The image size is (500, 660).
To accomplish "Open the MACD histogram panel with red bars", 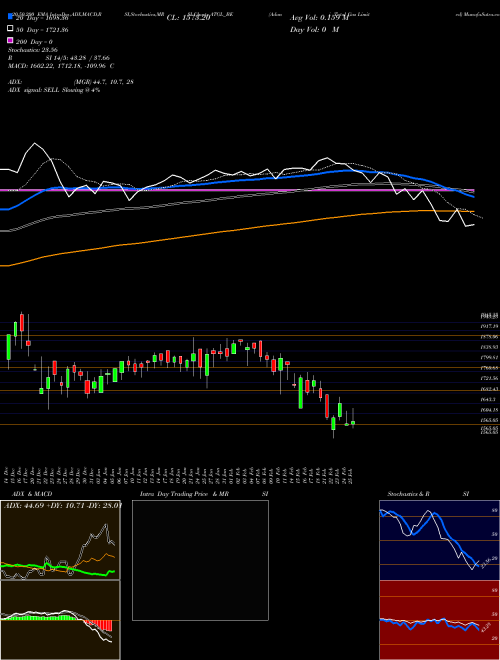I will (60, 620).
